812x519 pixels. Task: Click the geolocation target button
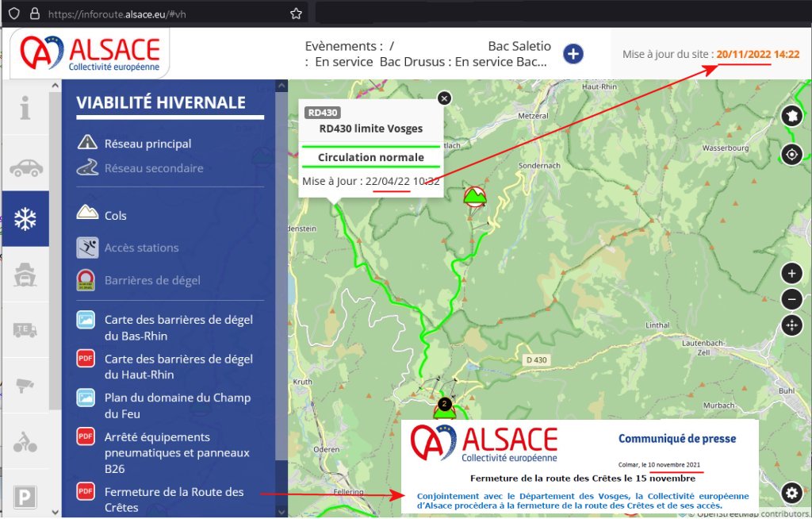coord(792,155)
